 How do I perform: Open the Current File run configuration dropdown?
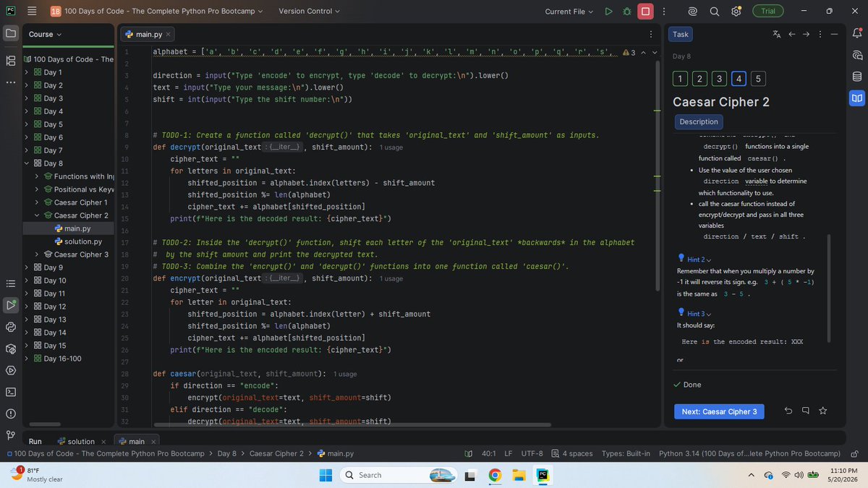pyautogui.click(x=569, y=11)
